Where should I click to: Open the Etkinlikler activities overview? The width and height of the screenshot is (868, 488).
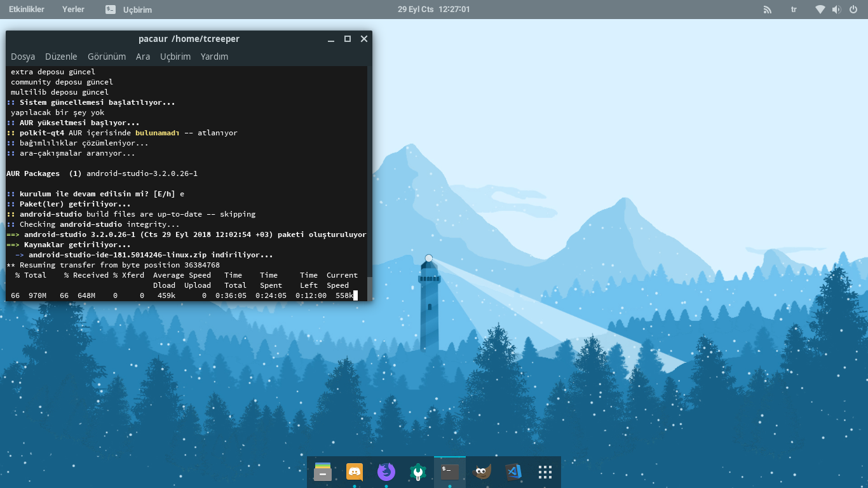click(x=27, y=10)
